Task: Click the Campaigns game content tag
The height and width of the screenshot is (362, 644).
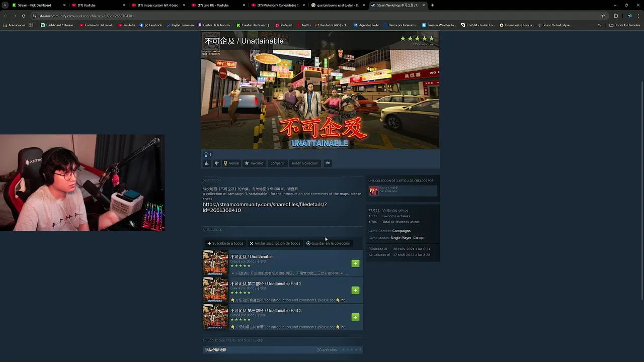Action: pyautogui.click(x=401, y=231)
